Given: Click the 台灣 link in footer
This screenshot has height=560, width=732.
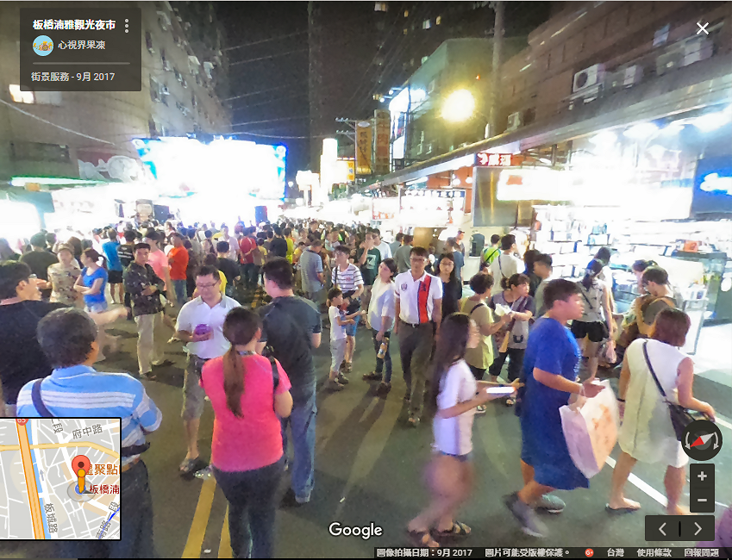Looking at the screenshot, I should click(615, 552).
